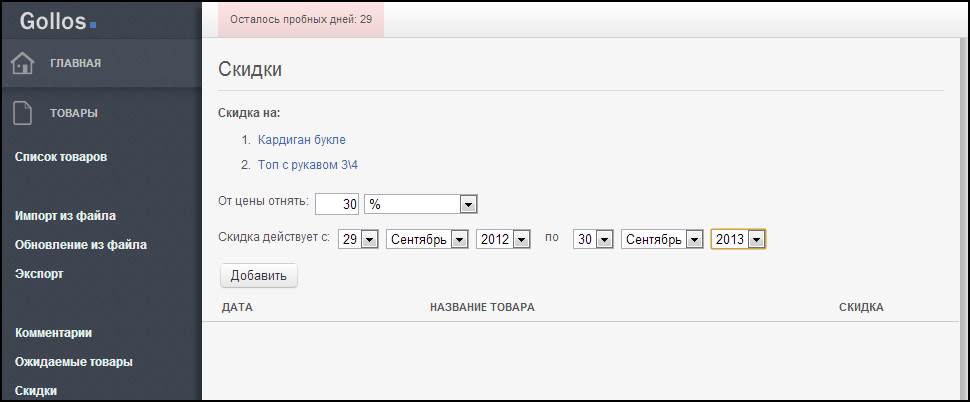Click the home icon beside Главная
The height and width of the screenshot is (402, 970).
tap(23, 63)
